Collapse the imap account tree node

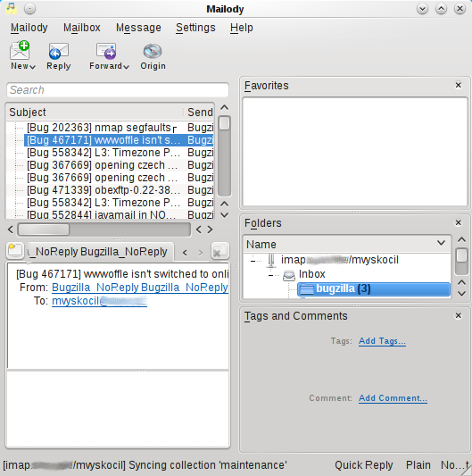click(253, 261)
